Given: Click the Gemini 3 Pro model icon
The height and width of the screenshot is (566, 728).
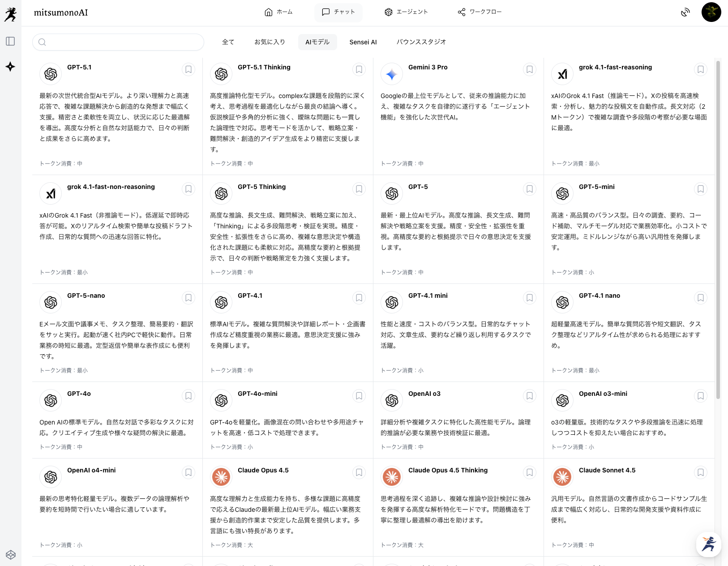Looking at the screenshot, I should pos(392,74).
